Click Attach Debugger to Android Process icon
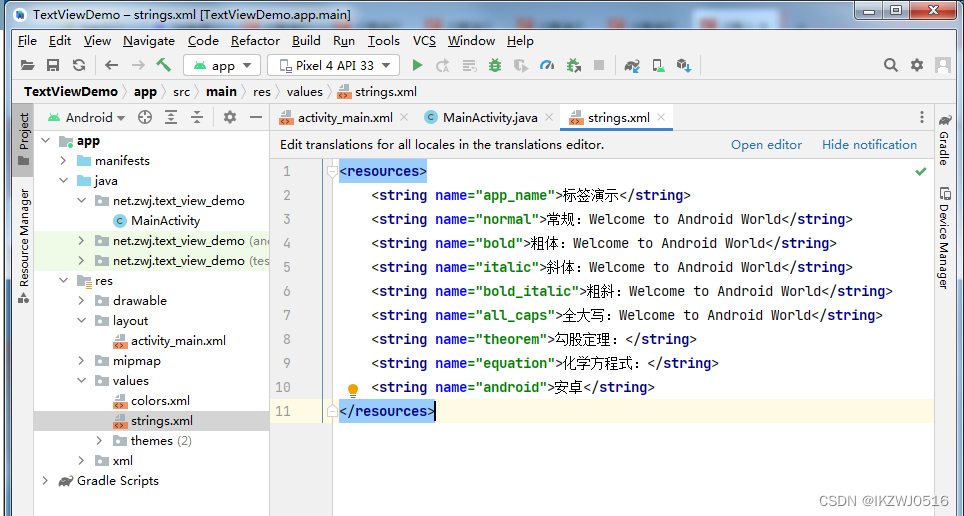This screenshot has height=516, width=964. (574, 65)
